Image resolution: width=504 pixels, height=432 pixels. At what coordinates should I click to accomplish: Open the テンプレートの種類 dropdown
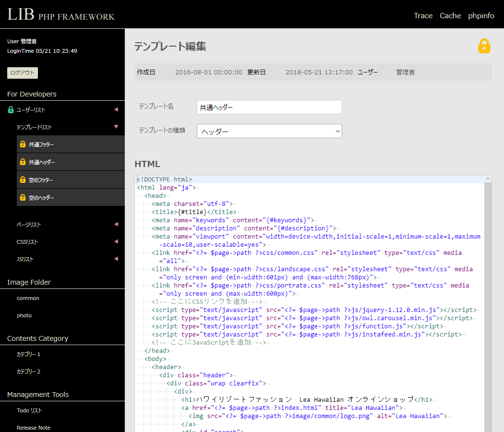click(269, 131)
